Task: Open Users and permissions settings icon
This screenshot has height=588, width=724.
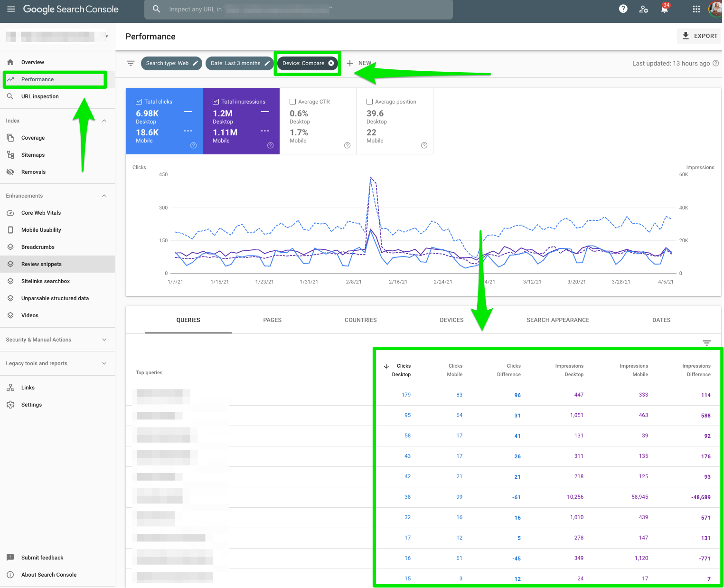Action: (644, 9)
